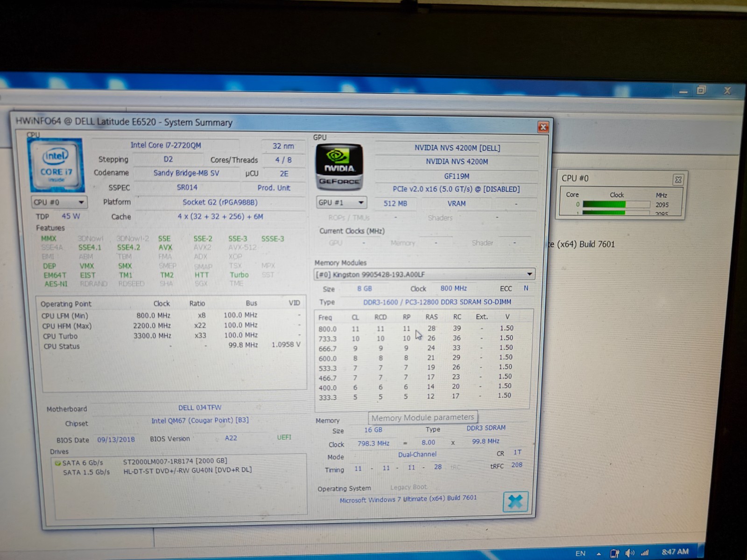Click the DDR3-1600 / PC3-12800 type field
The width and height of the screenshot is (747, 560).
(x=437, y=302)
